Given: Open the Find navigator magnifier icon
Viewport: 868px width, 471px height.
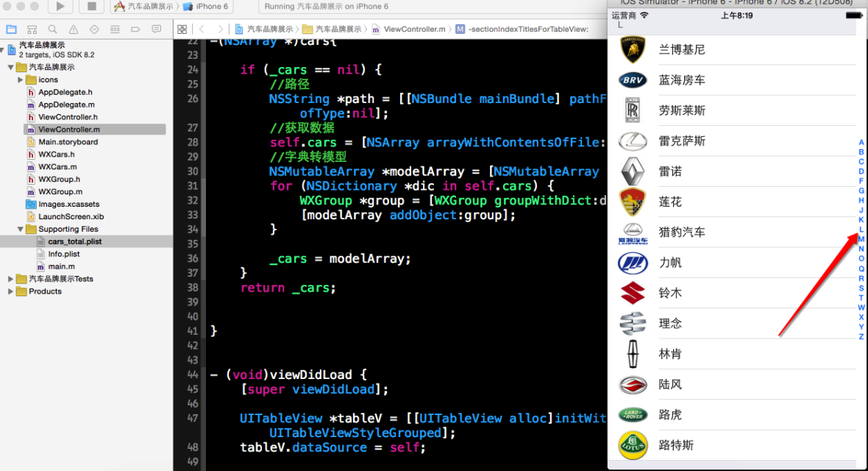Looking at the screenshot, I should 52,29.
